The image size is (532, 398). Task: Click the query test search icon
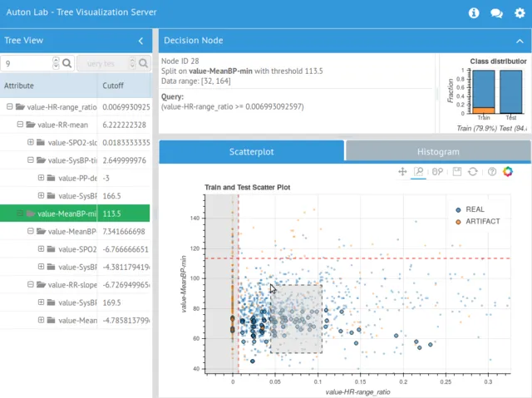143,63
